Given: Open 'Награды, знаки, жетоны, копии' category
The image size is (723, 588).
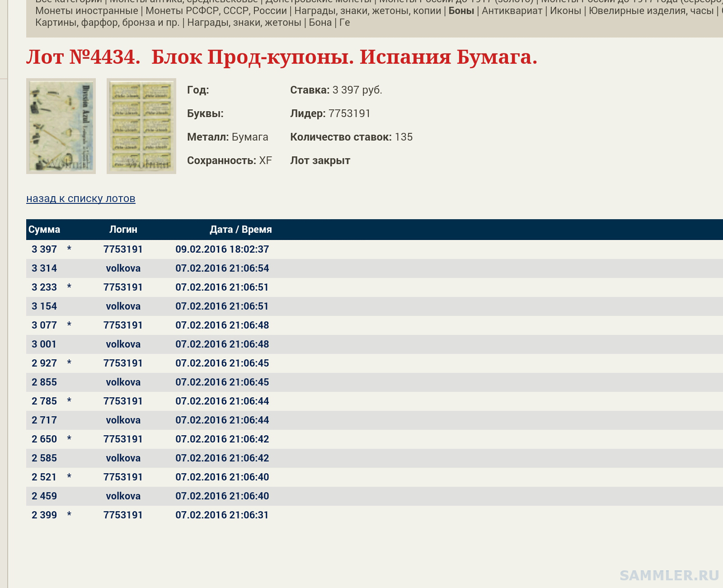Looking at the screenshot, I should pos(368,10).
